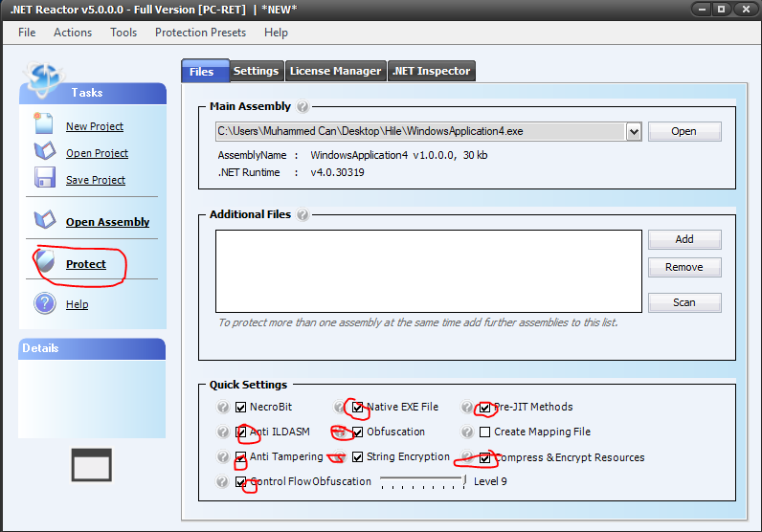Click the window preview icon below Details
Viewport: 762px width, 532px height.
pos(91,465)
